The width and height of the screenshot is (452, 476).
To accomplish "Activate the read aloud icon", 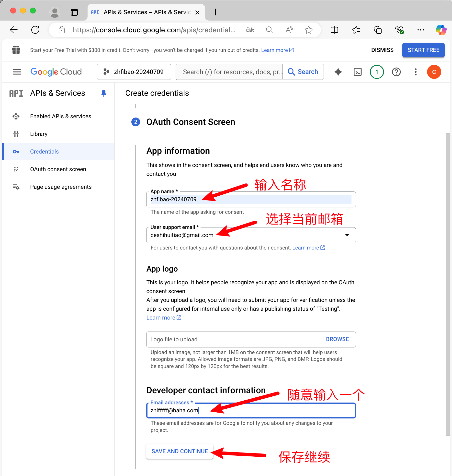I will (289, 30).
